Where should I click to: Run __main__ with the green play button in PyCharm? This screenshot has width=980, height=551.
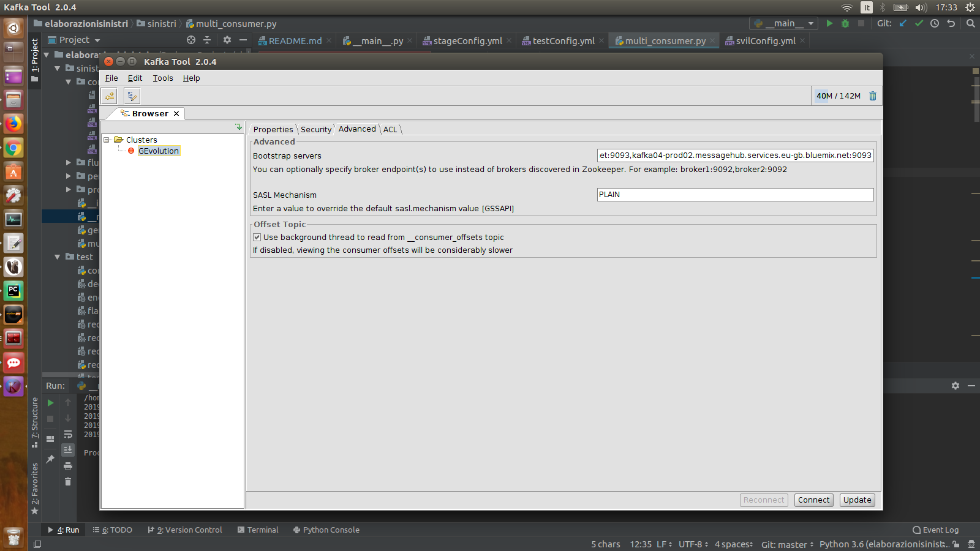pos(829,23)
